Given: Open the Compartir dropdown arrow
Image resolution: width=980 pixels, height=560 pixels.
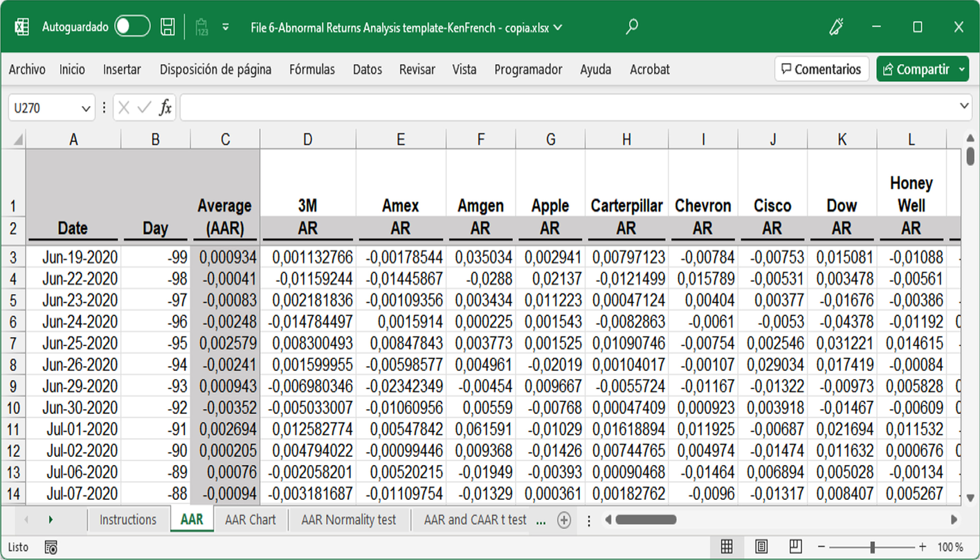Looking at the screenshot, I should 962,69.
